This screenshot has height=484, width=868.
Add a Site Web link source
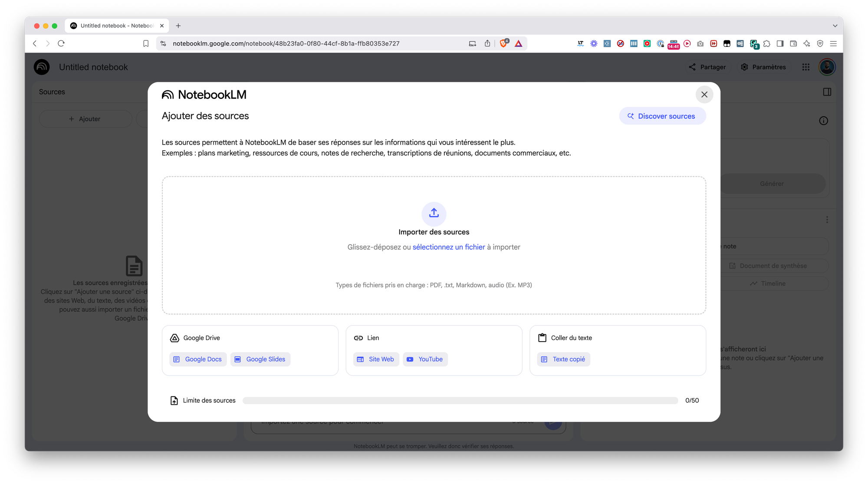(x=376, y=359)
